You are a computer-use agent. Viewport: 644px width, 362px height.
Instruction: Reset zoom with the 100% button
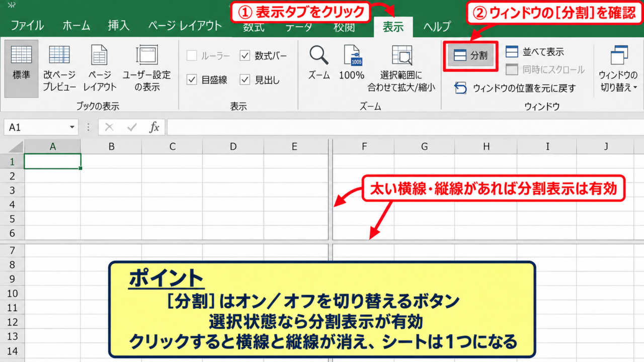351,63
